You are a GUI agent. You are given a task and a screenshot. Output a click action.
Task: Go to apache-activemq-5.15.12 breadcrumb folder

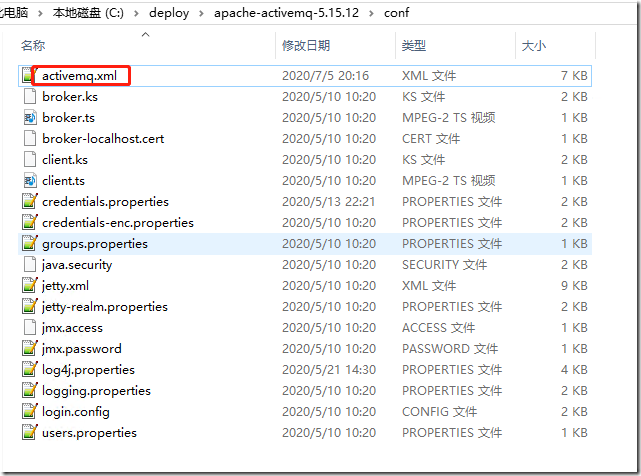[x=286, y=13]
